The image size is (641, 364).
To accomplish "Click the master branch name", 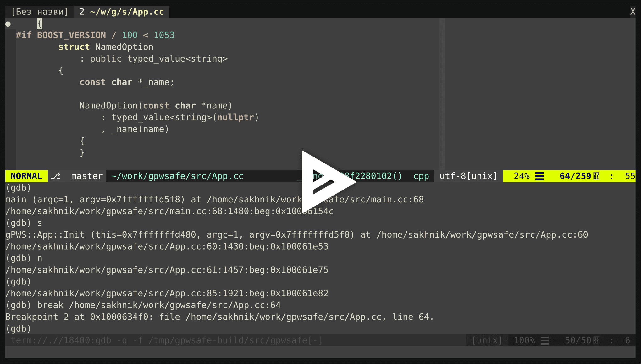I will coord(87,176).
